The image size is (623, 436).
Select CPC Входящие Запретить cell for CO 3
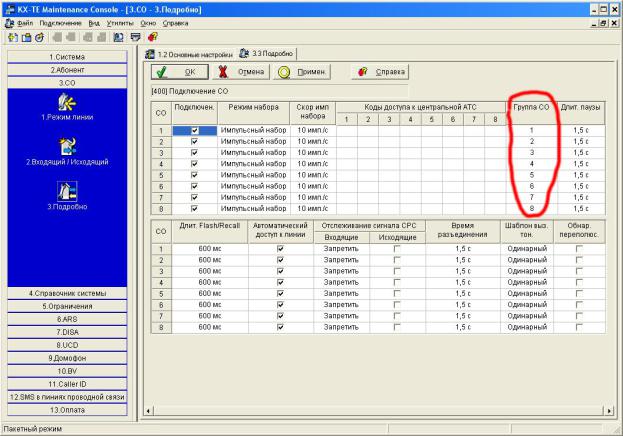341,271
